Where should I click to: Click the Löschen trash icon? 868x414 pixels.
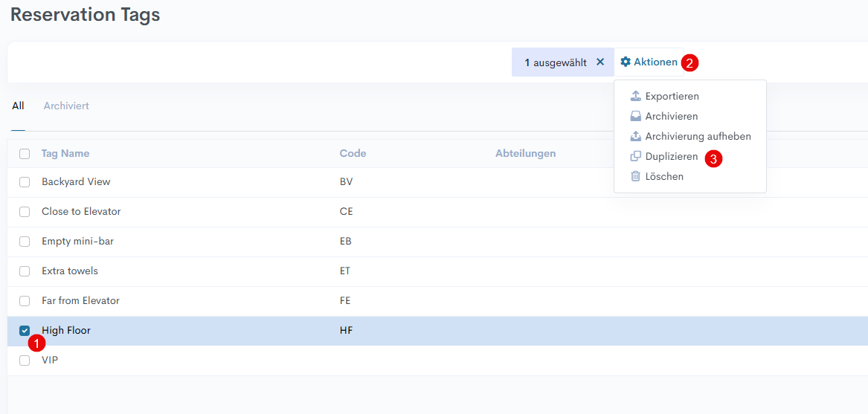[x=635, y=177]
